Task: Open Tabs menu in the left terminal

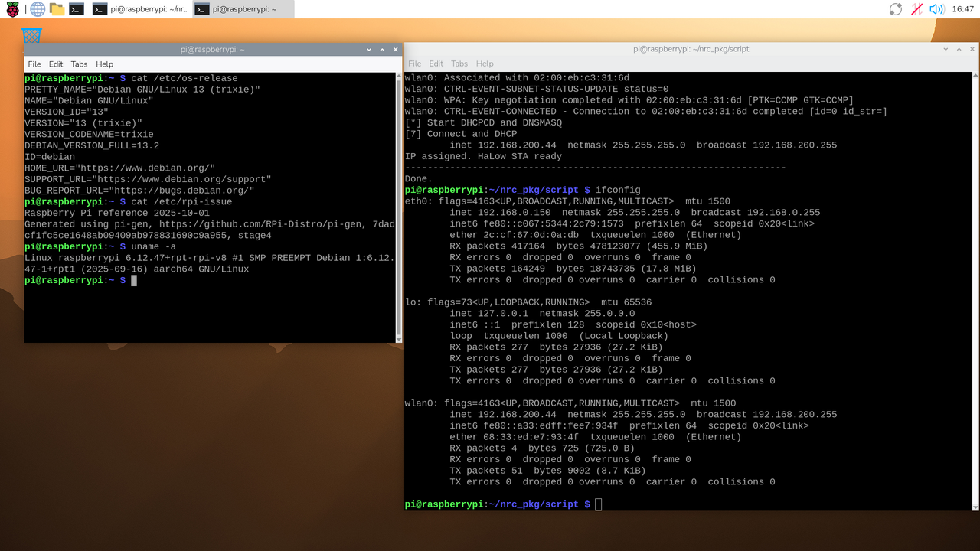Action: tap(79, 64)
